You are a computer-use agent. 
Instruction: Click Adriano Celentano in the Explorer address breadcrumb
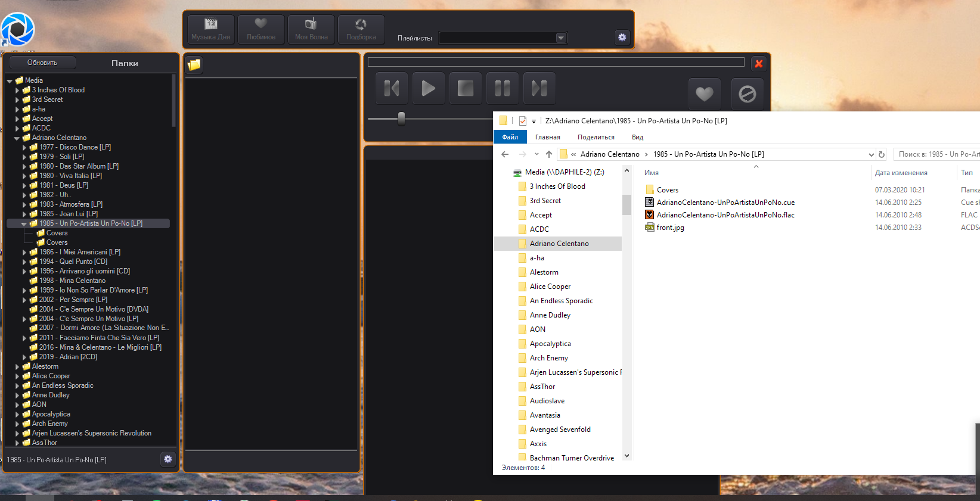click(610, 154)
